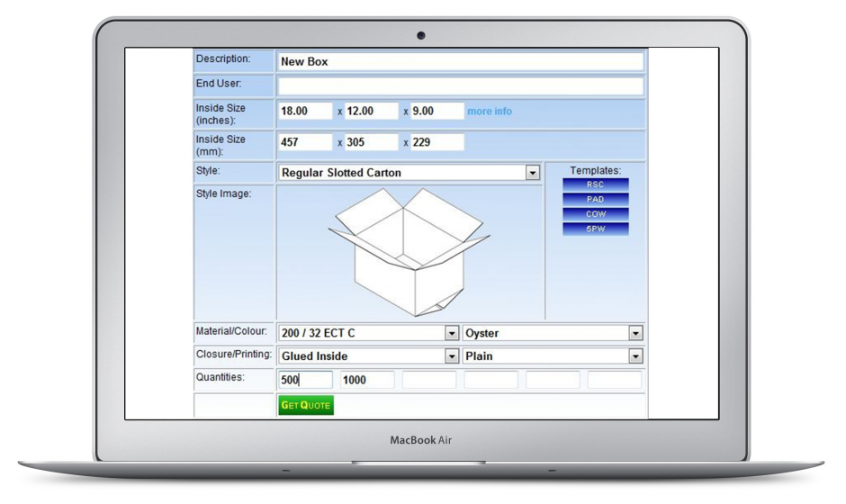Select the RSC template button

pos(595,184)
